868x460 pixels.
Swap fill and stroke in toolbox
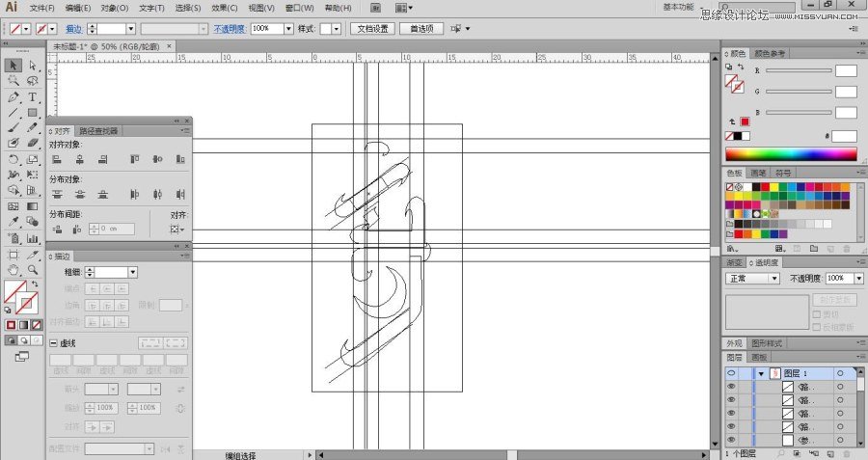pos(35,284)
